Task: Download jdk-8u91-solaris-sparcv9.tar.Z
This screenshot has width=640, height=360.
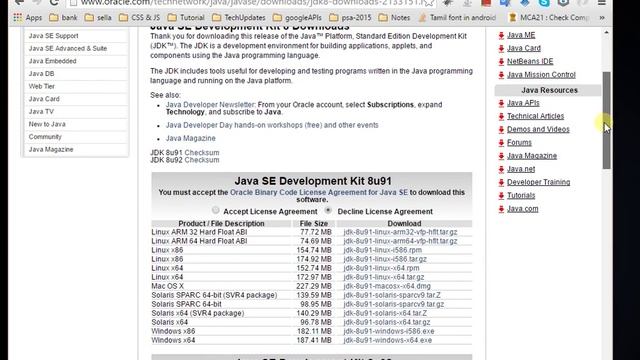Action: coord(392,295)
